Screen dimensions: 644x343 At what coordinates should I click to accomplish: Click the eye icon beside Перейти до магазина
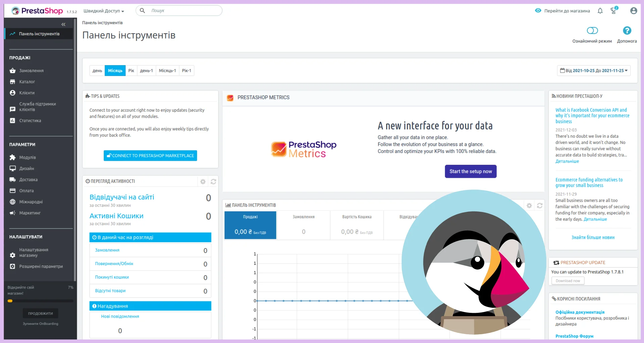point(538,10)
